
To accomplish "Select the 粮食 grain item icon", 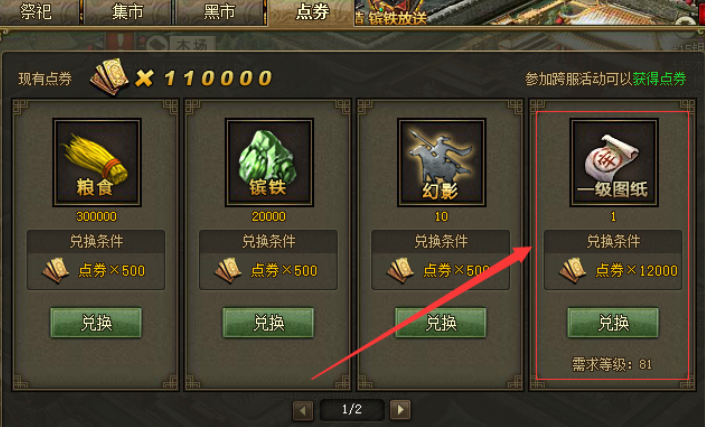I will coord(97,162).
